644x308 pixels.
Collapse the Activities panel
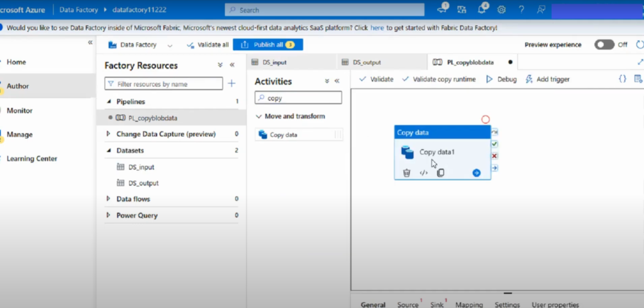(337, 81)
